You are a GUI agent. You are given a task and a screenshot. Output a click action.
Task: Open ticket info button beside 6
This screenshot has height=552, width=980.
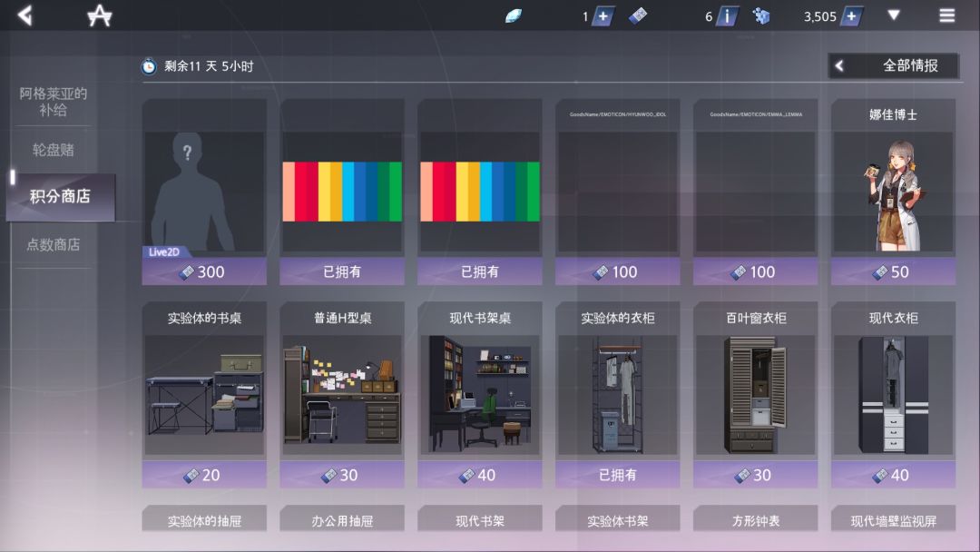pos(727,16)
